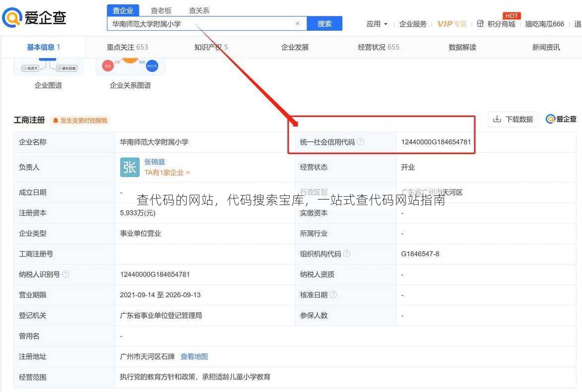The image size is (582, 392).
Task: Click the 经营状态 value 开业
Action: click(x=407, y=167)
